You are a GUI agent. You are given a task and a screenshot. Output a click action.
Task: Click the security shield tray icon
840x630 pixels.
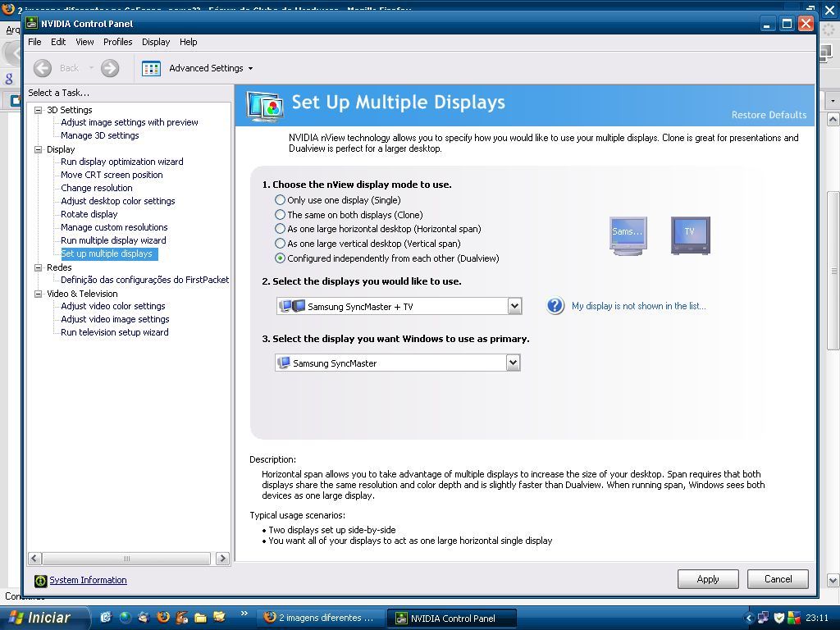coord(779,619)
